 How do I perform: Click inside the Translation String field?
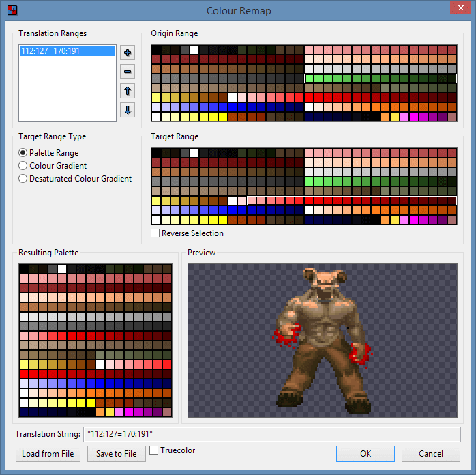pos(271,435)
